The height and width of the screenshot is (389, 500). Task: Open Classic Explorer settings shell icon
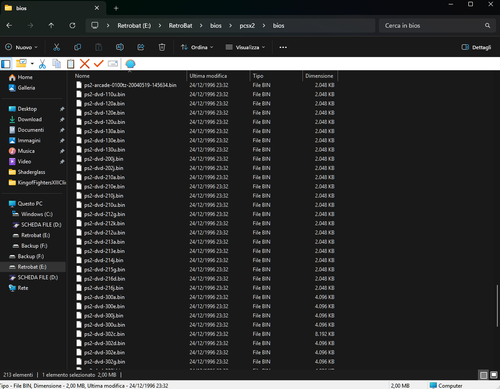(x=130, y=64)
